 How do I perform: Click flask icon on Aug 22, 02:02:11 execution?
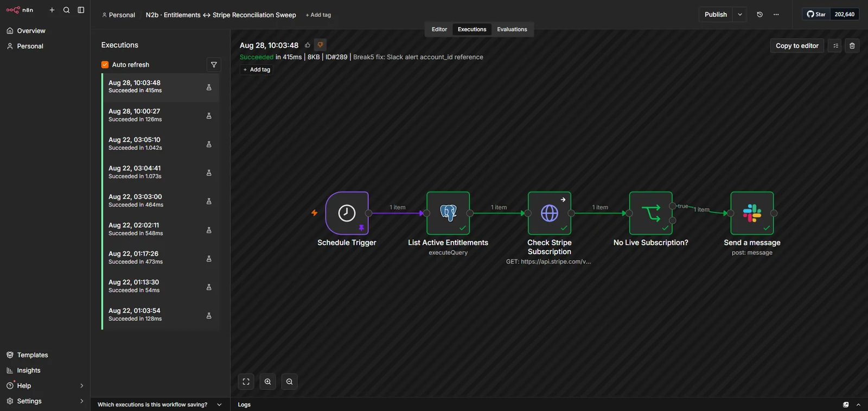[x=209, y=230]
